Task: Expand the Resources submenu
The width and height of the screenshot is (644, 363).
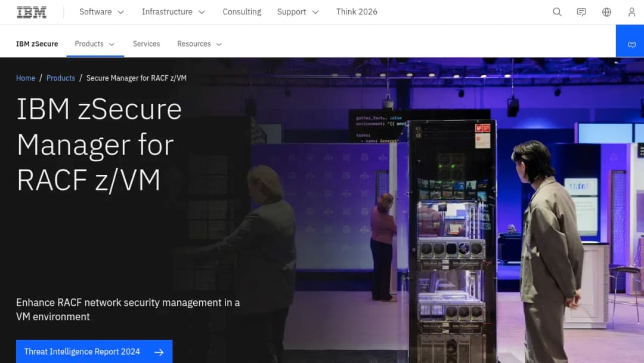Action: [x=199, y=44]
